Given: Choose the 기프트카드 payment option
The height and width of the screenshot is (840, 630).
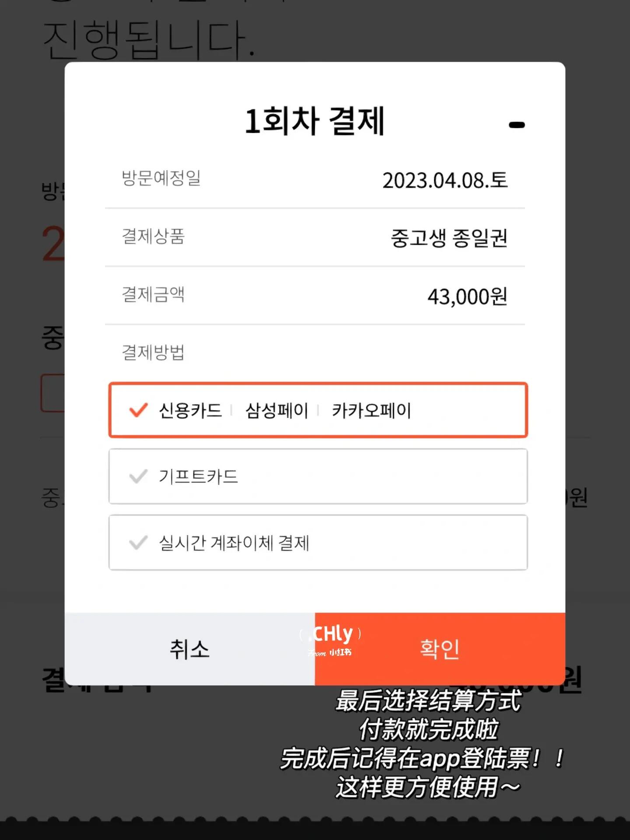Looking at the screenshot, I should (318, 476).
